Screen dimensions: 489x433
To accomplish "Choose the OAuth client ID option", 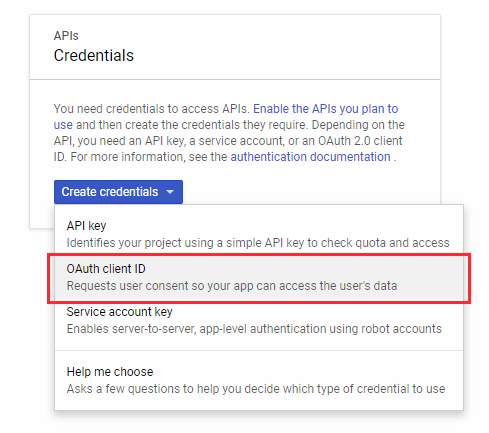I will coord(259,277).
